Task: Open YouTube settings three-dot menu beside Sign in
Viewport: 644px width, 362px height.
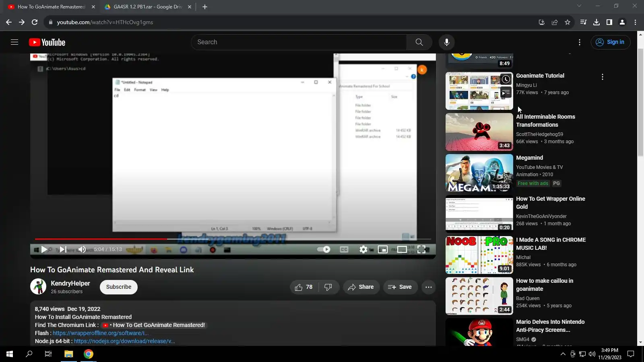Action: coord(580,42)
